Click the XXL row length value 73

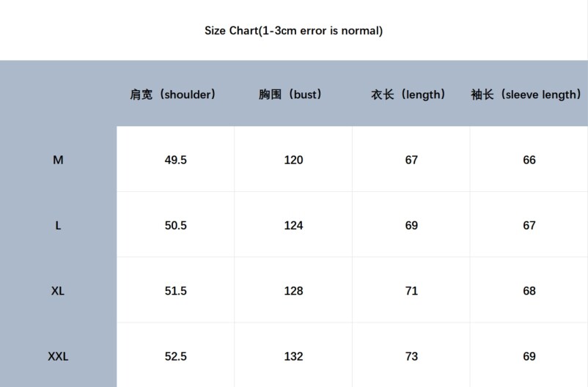point(411,356)
